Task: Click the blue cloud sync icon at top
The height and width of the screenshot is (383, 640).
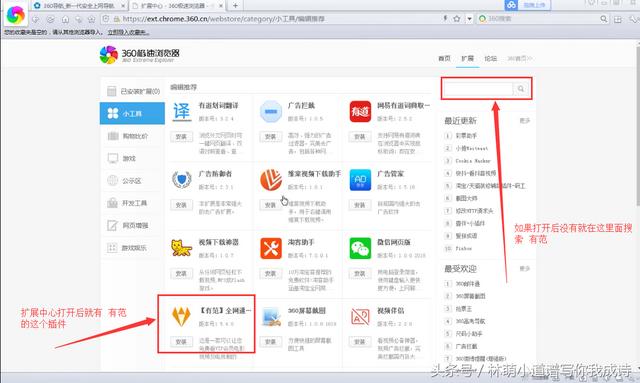Action: click(x=511, y=5)
